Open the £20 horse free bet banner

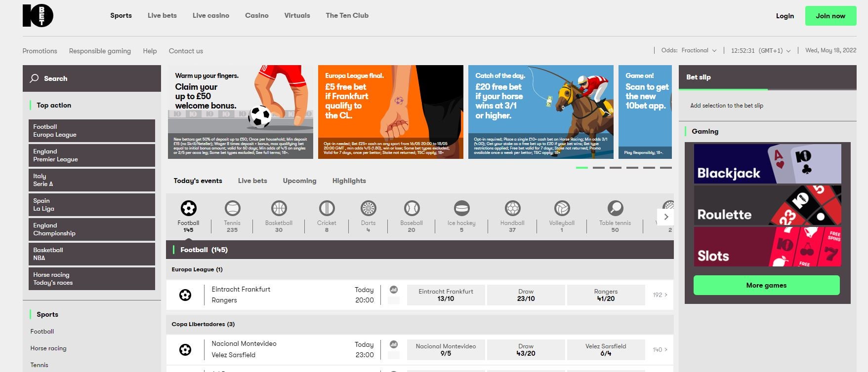tap(541, 112)
